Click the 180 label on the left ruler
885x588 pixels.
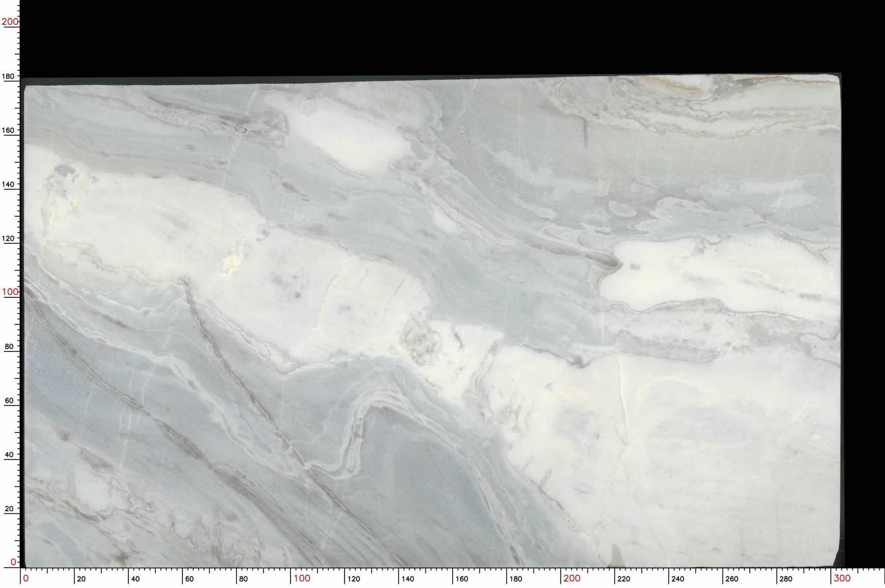point(9,77)
